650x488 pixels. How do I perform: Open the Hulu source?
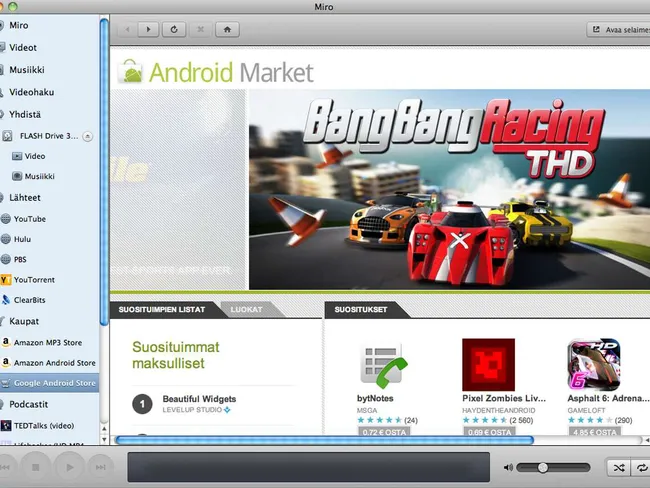[22, 239]
